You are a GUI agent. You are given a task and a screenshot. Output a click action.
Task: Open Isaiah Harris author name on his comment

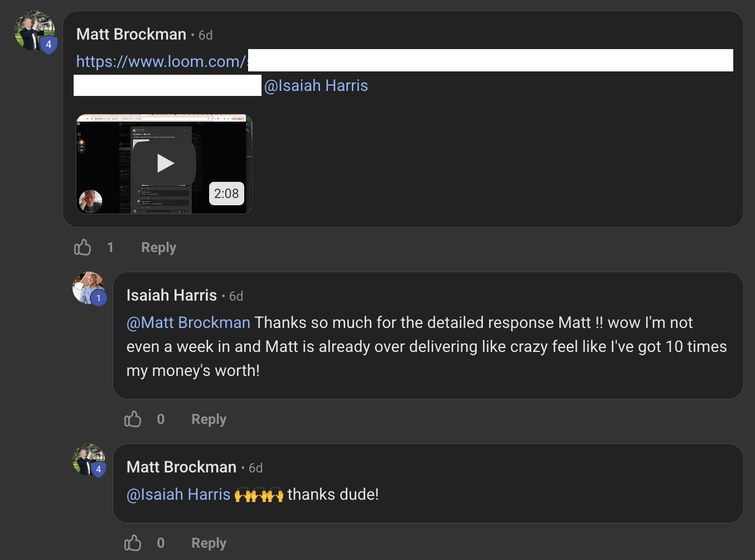(171, 295)
